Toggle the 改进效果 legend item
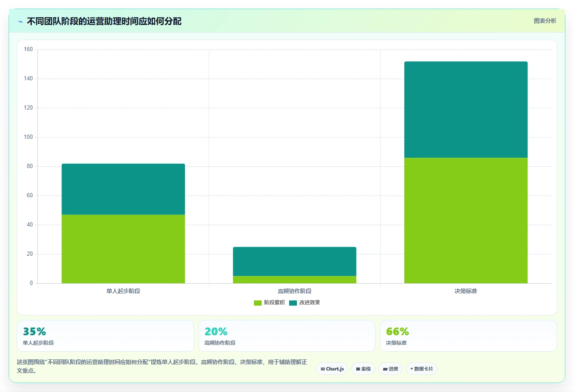The height and width of the screenshot is (392, 574). point(305,303)
